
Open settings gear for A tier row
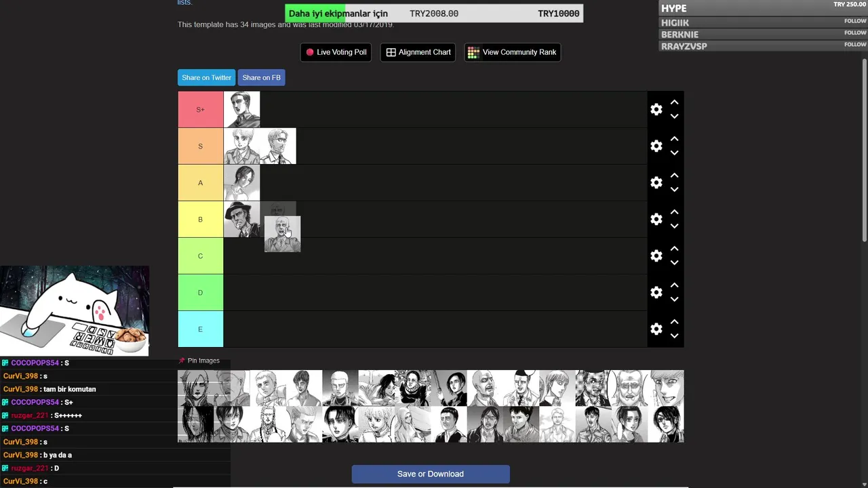click(656, 182)
